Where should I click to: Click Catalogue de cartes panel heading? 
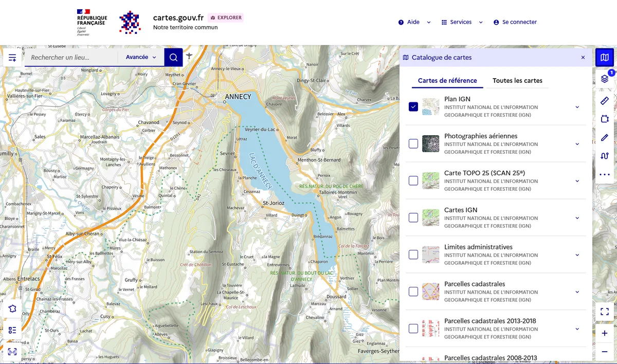click(442, 58)
